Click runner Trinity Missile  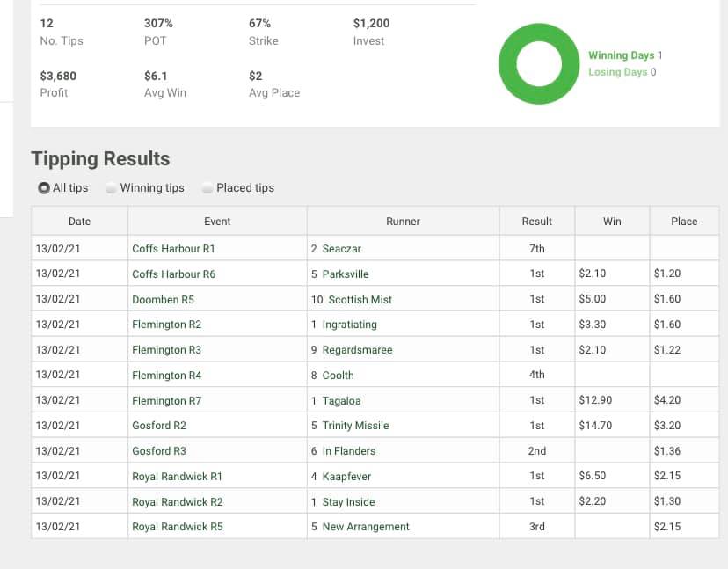pos(355,426)
